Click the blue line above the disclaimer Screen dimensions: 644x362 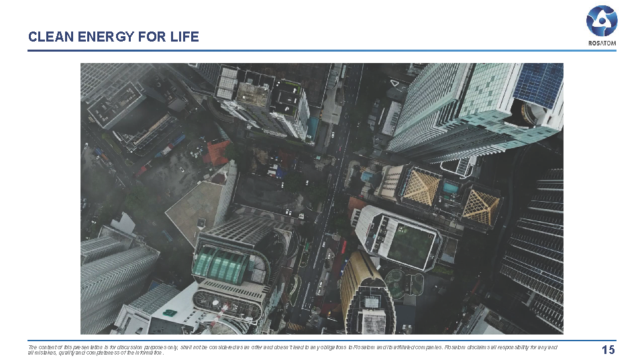pyautogui.click(x=321, y=341)
